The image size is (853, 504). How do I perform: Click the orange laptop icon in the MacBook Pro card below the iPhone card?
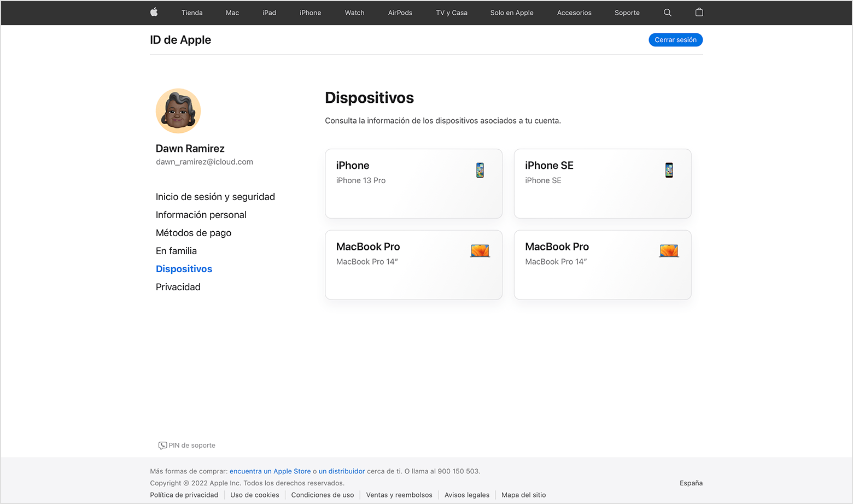coord(480,251)
